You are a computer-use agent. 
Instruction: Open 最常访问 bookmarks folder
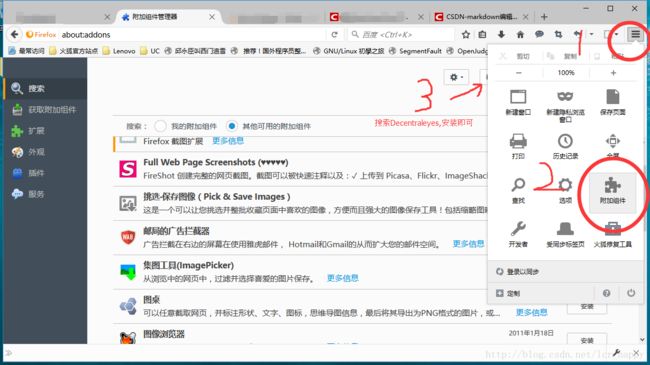(x=26, y=51)
